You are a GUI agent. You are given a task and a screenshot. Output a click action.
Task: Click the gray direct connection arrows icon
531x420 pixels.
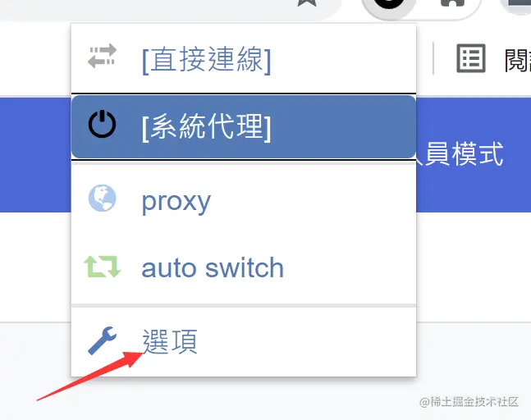point(102,56)
